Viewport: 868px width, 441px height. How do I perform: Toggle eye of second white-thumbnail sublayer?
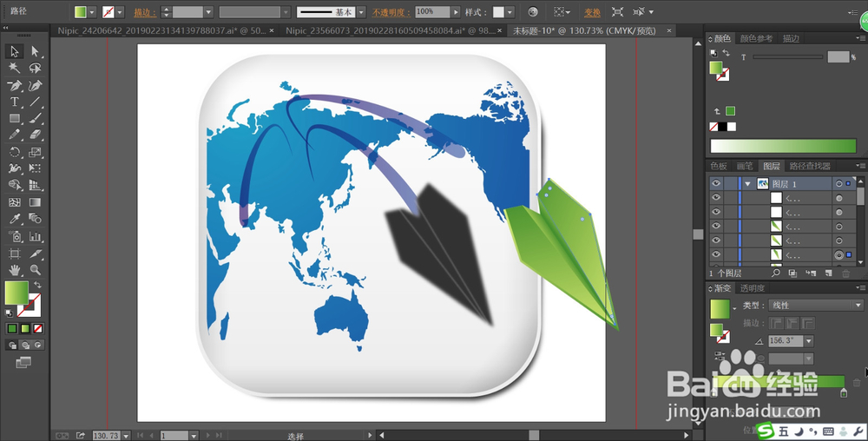[716, 212]
